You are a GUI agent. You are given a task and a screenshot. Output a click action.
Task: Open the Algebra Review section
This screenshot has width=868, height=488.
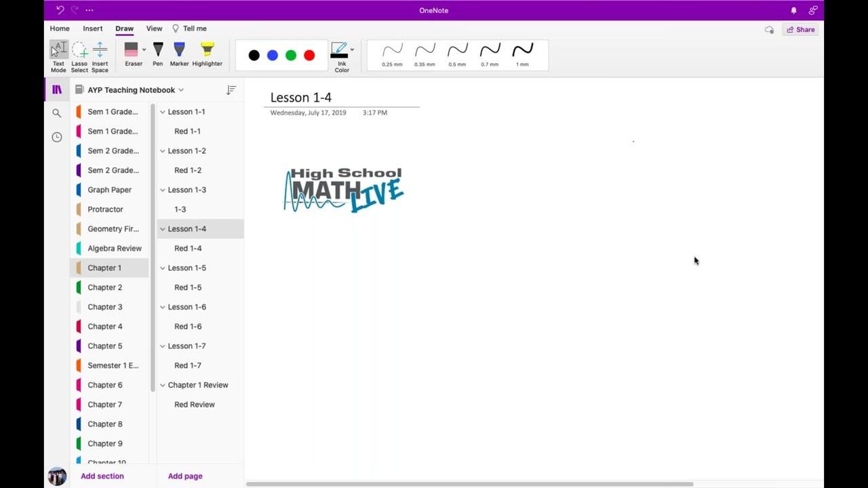110,248
